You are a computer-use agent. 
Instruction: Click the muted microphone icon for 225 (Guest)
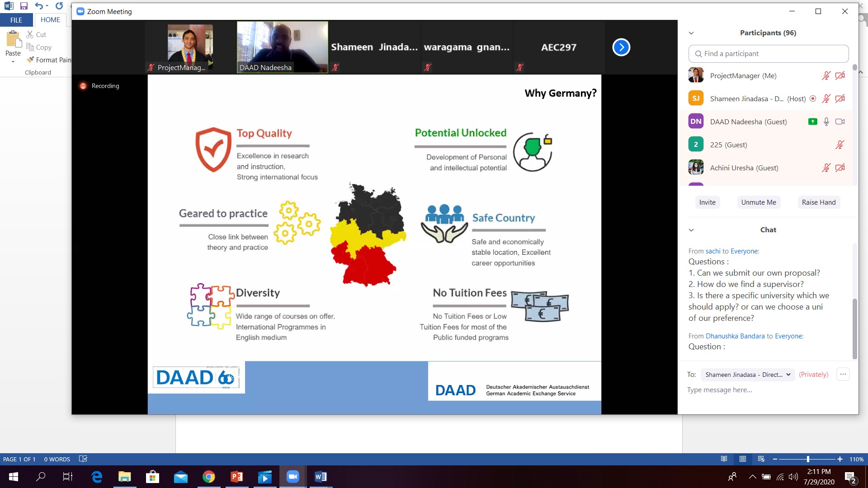coord(840,145)
